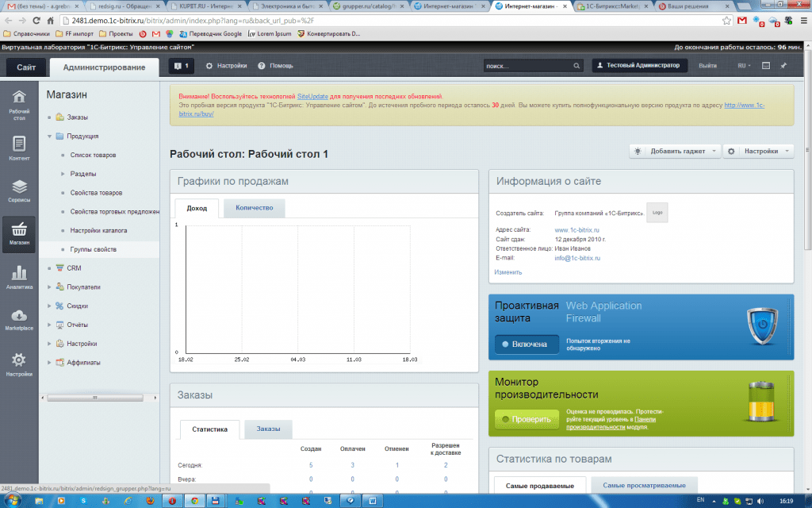
Task: Select Список товаров in the tree
Action: tap(94, 155)
